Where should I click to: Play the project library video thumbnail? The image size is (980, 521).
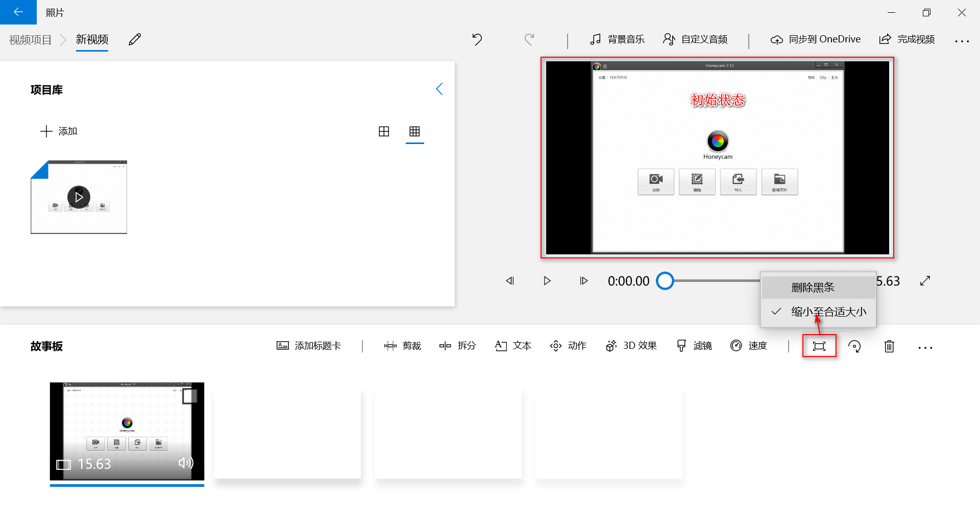click(79, 197)
